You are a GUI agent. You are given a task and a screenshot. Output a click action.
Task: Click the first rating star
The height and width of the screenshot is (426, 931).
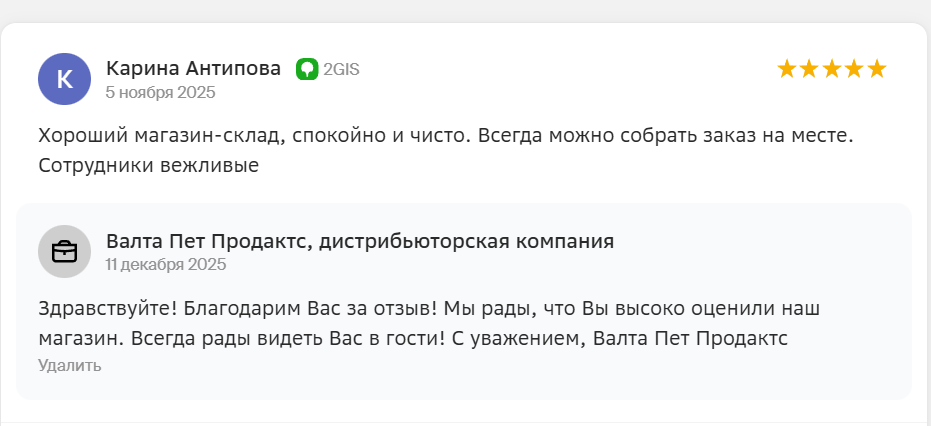tap(787, 69)
